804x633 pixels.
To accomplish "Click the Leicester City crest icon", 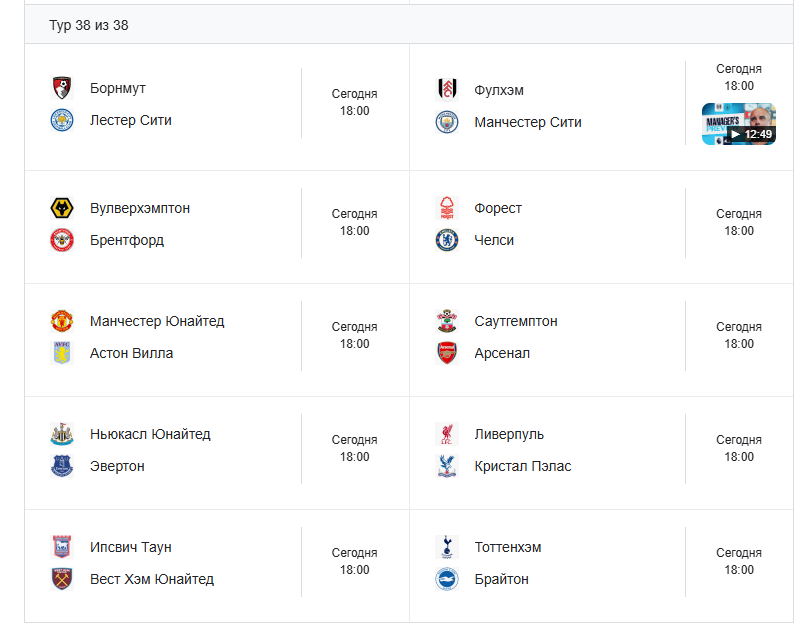I will pyautogui.click(x=62, y=120).
